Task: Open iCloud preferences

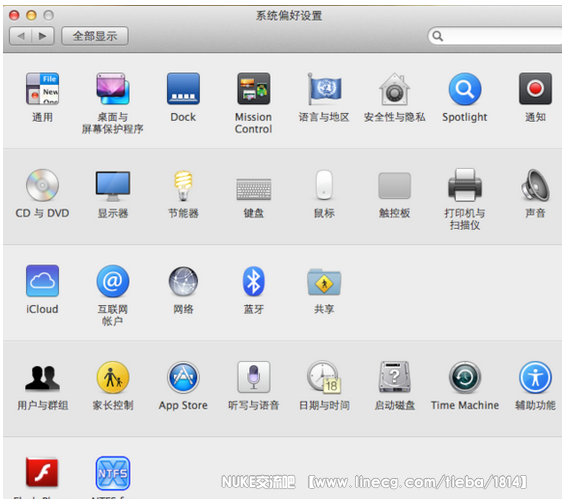Action: tap(42, 281)
